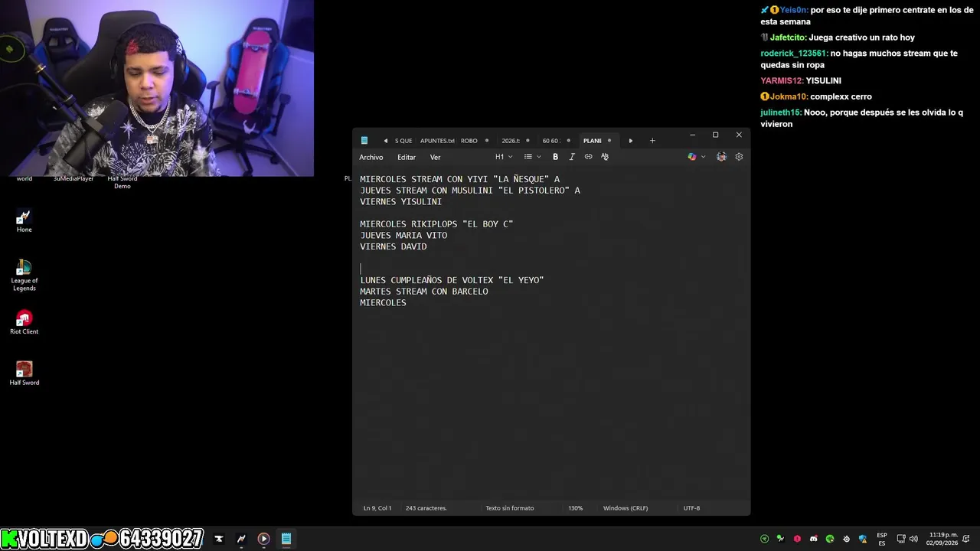Toggle bold formatting in Notepad
Screen dimensions: 980x551
555,157
